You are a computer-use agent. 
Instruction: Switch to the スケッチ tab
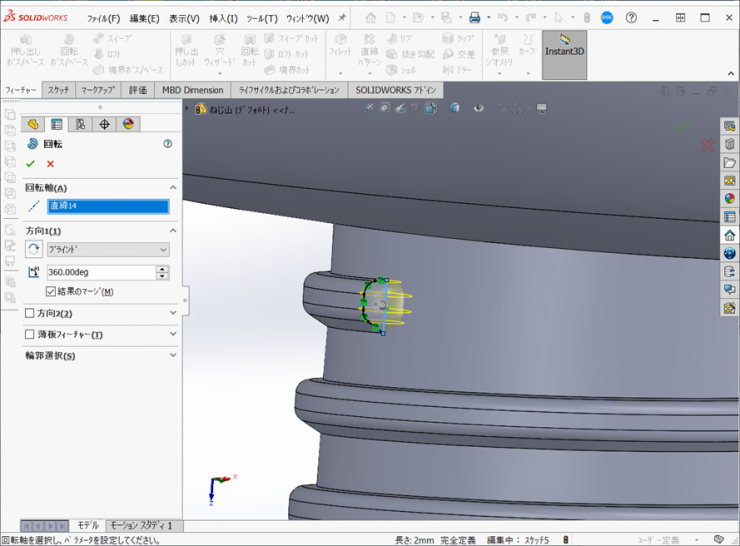[x=59, y=90]
